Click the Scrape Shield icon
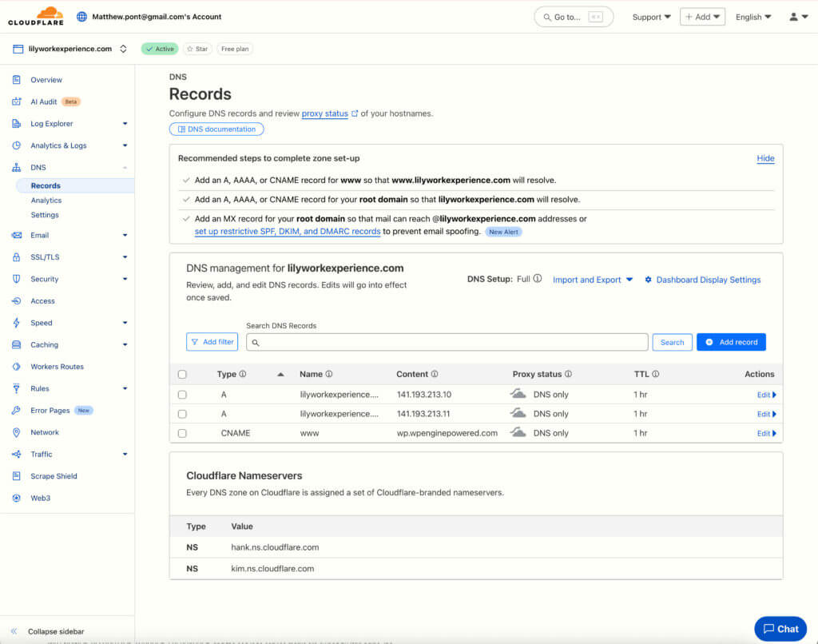 point(17,476)
